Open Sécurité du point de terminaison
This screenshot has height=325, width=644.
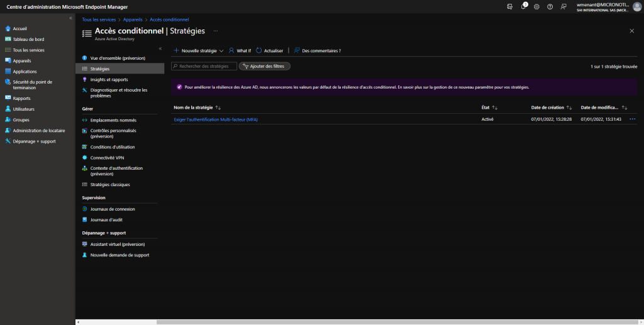(33, 84)
